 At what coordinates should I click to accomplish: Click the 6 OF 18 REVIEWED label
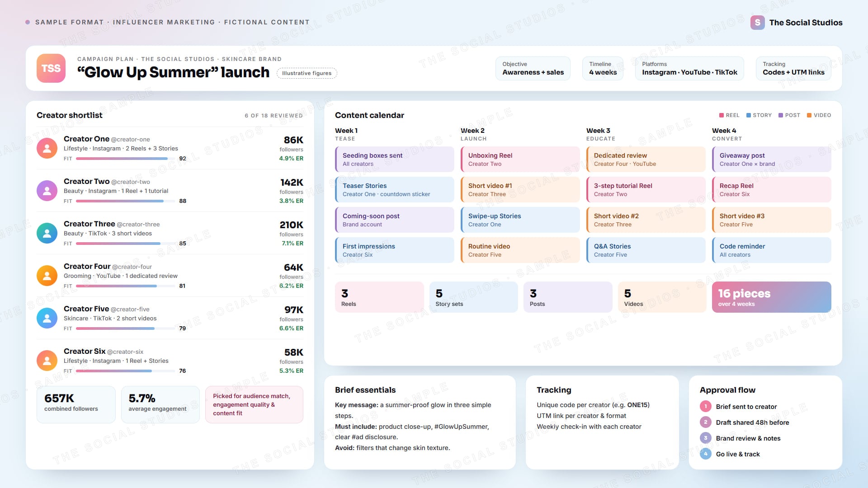(x=274, y=116)
